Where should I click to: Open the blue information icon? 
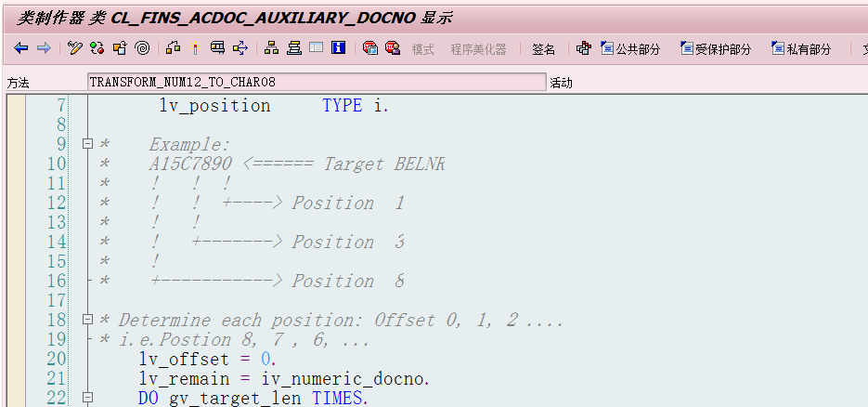point(338,48)
